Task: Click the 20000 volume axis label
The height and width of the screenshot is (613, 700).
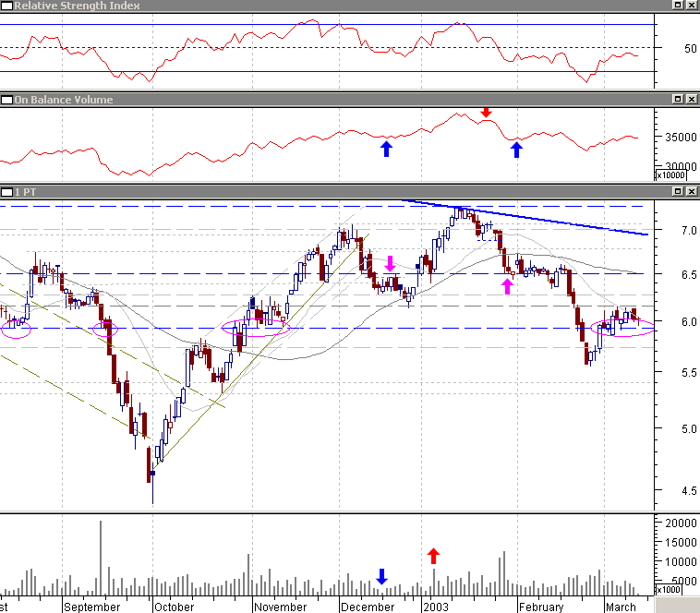Action: 681,523
